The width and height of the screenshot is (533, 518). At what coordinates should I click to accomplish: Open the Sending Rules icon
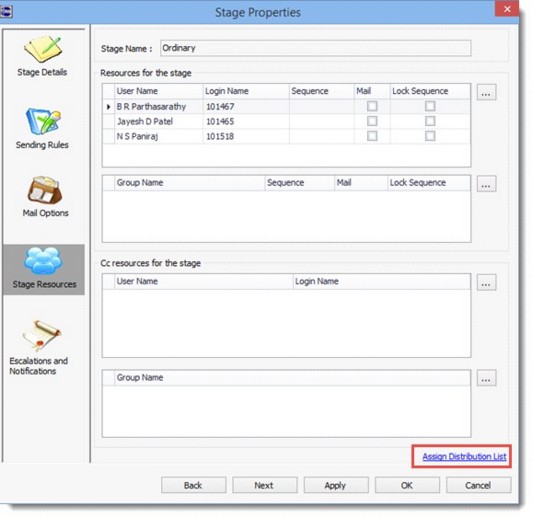click(43, 121)
